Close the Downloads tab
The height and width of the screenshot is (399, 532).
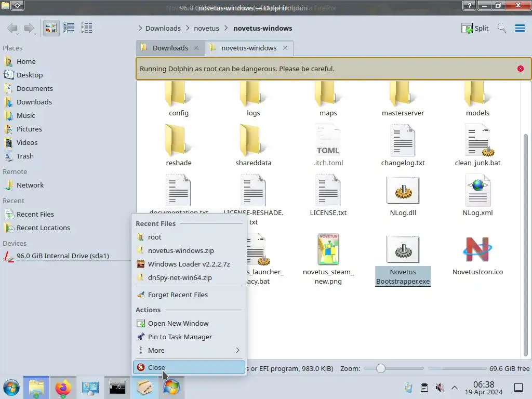point(196,48)
